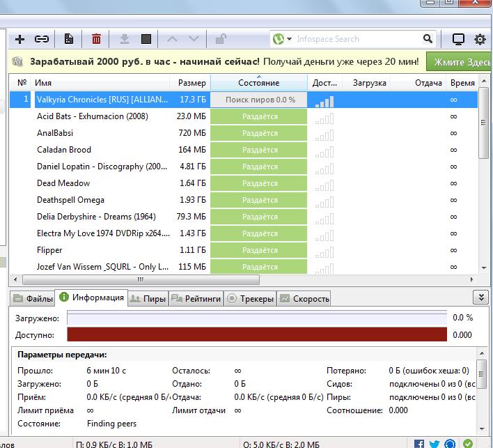Select the 'Flipper' torrent row

(243, 250)
